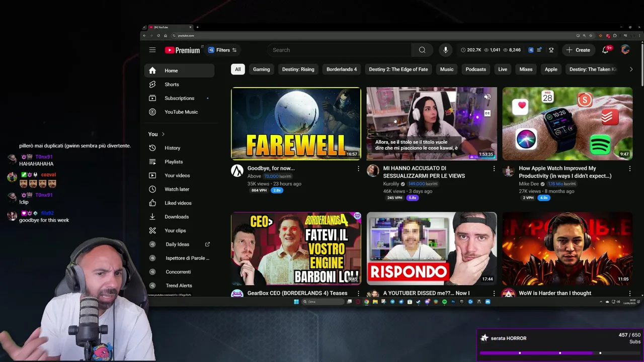Open Subscriptions in the sidebar
Screen dimensions: 644x362
tap(179, 98)
